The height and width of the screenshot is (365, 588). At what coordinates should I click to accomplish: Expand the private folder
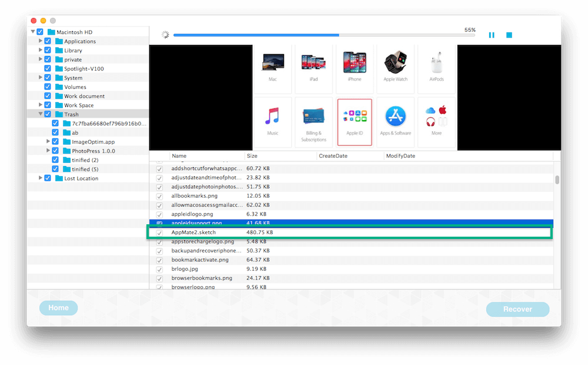41,59
